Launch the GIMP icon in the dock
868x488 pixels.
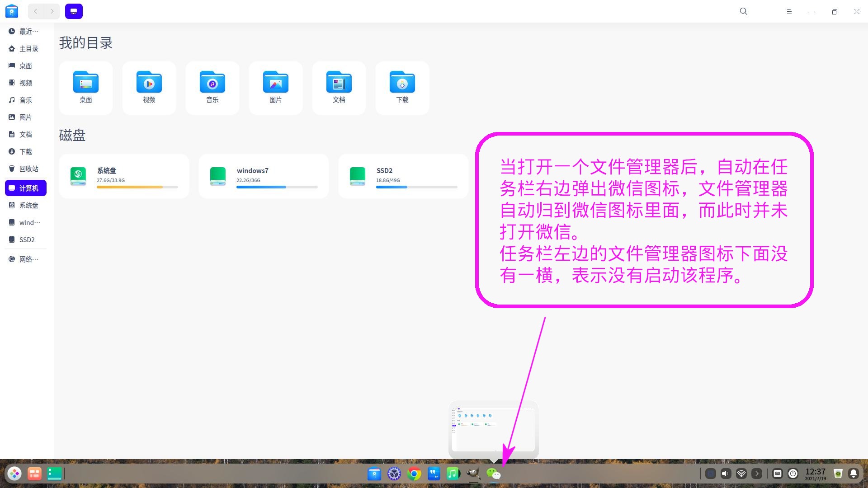(x=473, y=474)
